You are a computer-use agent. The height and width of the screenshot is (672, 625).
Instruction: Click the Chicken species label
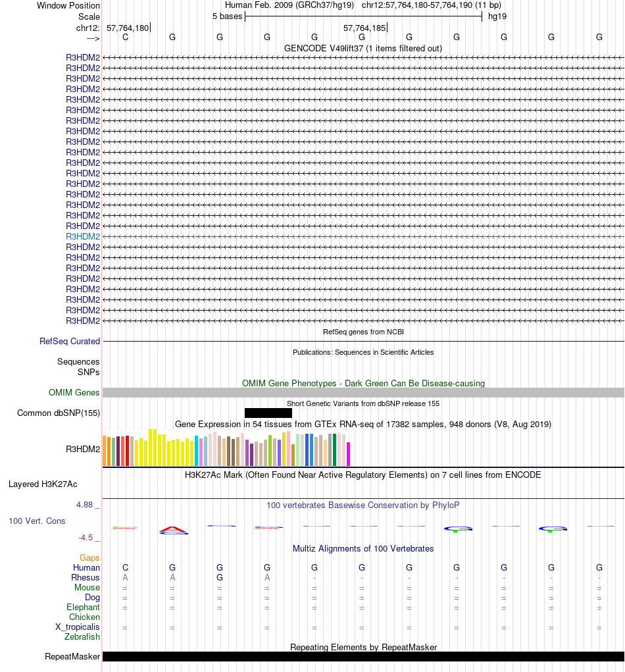84,617
